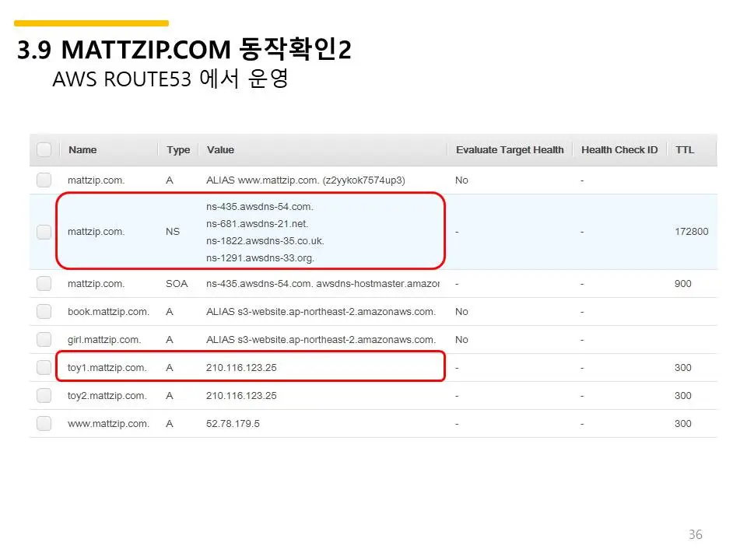Tick the select-all checkbox in table header

point(44,149)
